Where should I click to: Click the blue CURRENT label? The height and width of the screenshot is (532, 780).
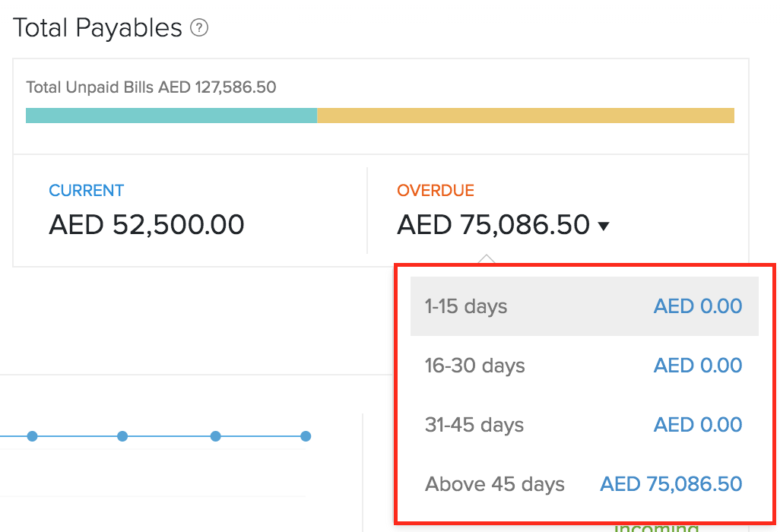click(86, 191)
